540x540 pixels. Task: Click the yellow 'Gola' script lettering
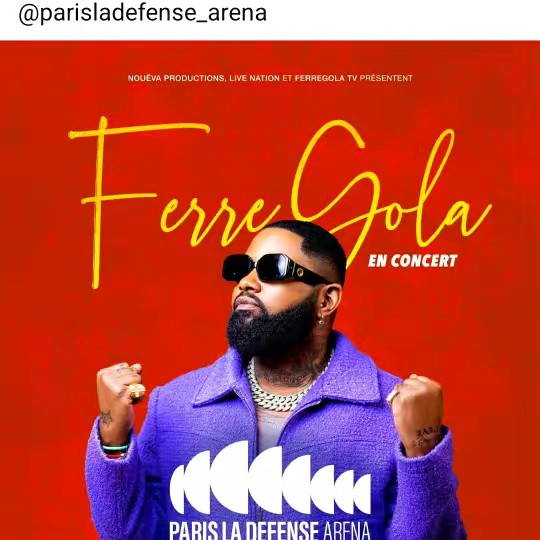pos(391,189)
